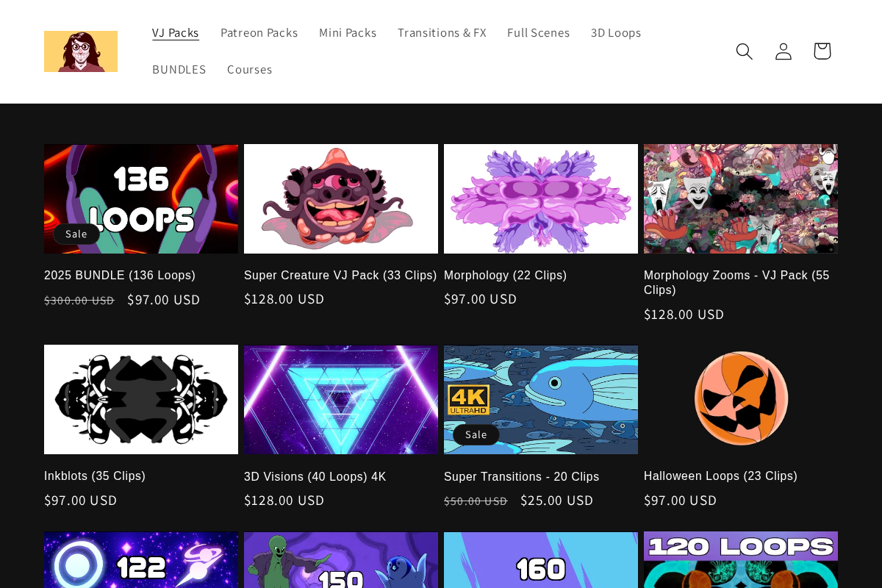Browse the Mini Packs category
This screenshot has height=588, width=882.
pyautogui.click(x=348, y=32)
